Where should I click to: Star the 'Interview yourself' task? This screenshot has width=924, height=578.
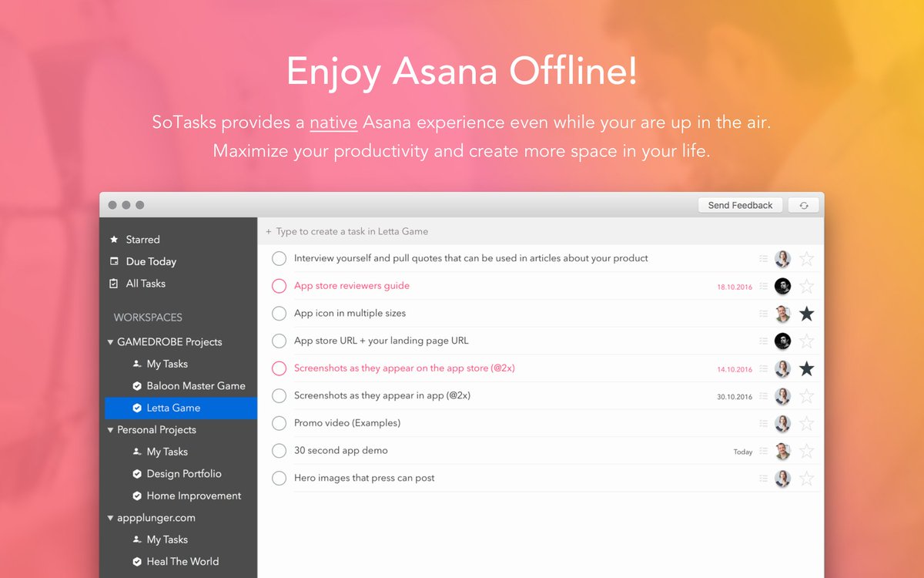tap(806, 258)
